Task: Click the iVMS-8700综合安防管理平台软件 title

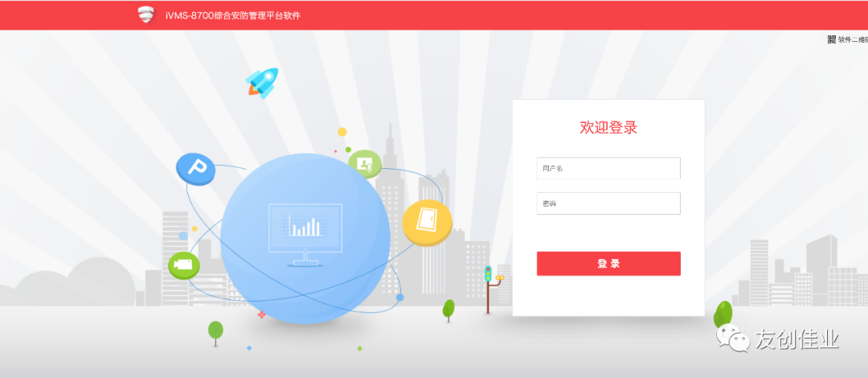Action: pyautogui.click(x=233, y=15)
